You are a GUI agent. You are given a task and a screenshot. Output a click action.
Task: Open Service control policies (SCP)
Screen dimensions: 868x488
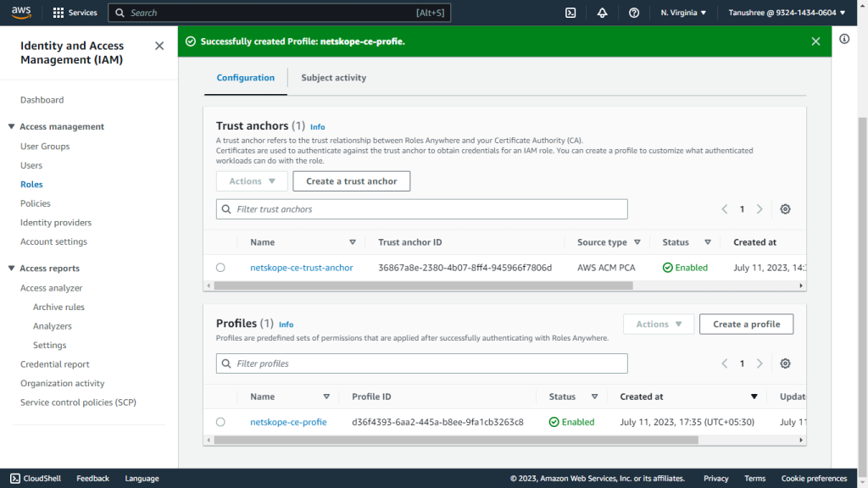78,402
